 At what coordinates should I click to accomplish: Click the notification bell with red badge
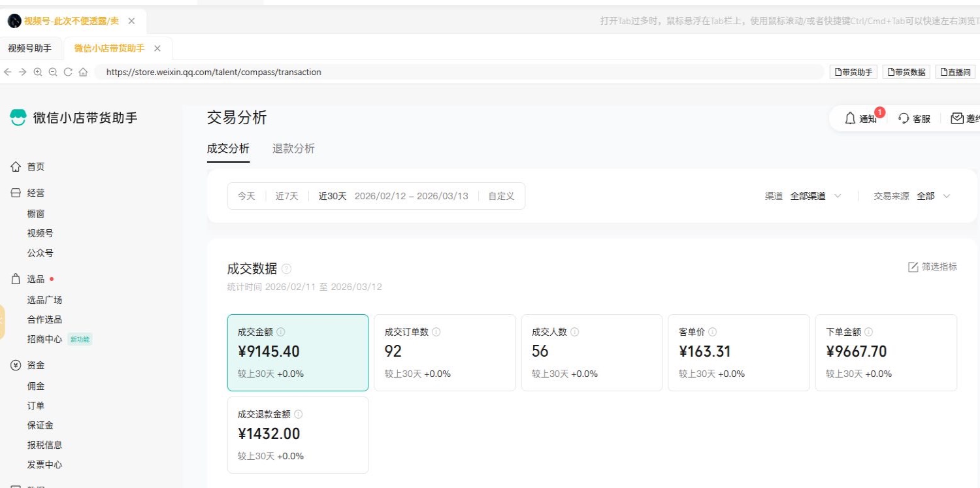pyautogui.click(x=849, y=118)
